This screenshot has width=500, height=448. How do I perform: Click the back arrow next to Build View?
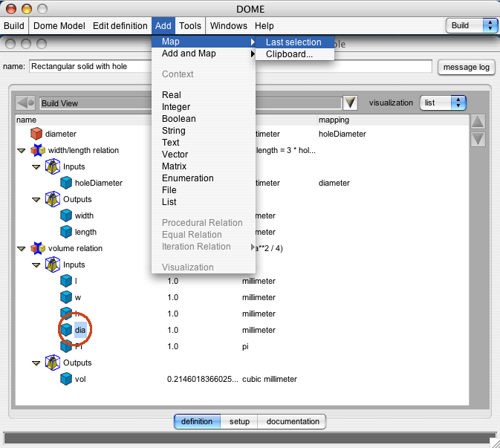(25, 103)
